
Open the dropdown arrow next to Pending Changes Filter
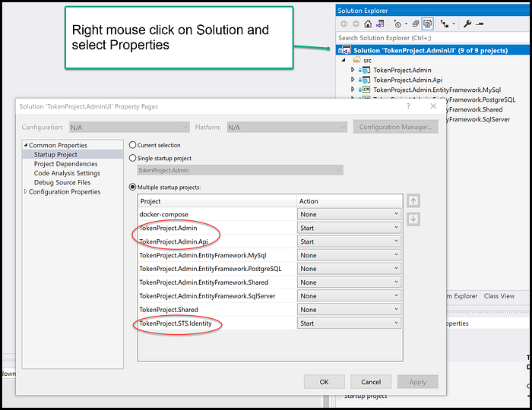point(406,24)
